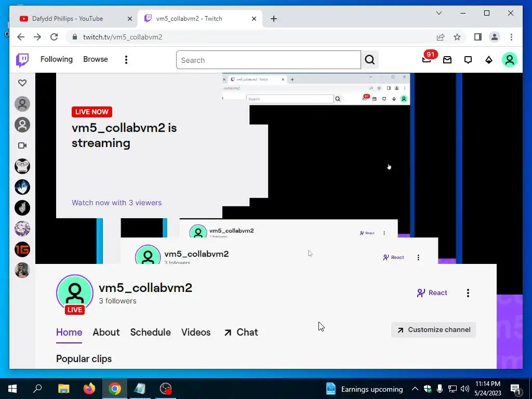
Task: Bookmark this page with the star icon
Action: (x=457, y=37)
